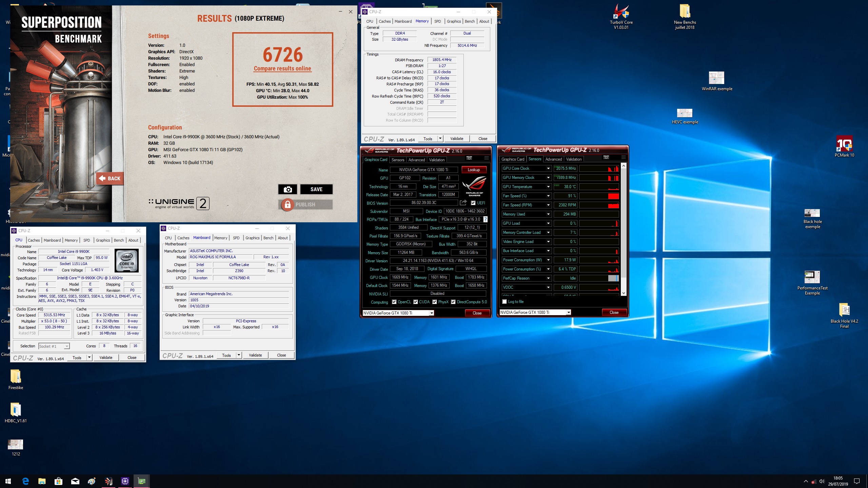Toggle the PhysX checkbox
This screenshot has height=488, width=868.
tap(434, 302)
